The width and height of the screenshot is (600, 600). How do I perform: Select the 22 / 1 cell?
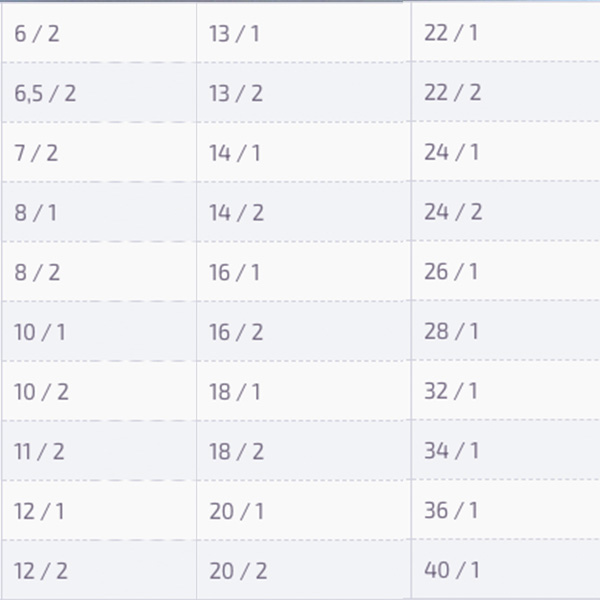click(x=451, y=33)
